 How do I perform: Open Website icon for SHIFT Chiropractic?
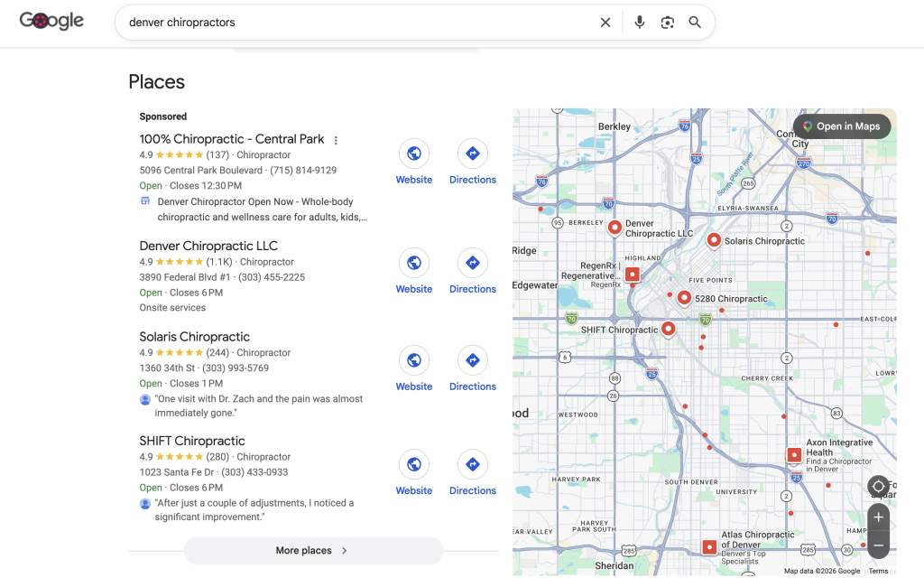[413, 464]
